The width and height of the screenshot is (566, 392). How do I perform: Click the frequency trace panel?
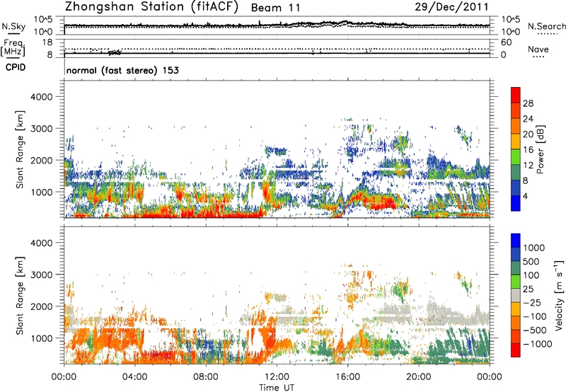point(277,48)
